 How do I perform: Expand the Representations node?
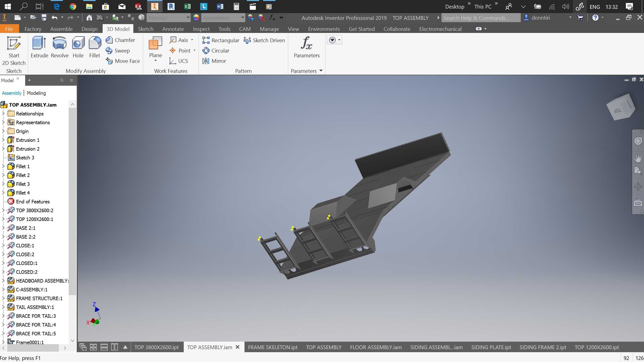pyautogui.click(x=3, y=122)
